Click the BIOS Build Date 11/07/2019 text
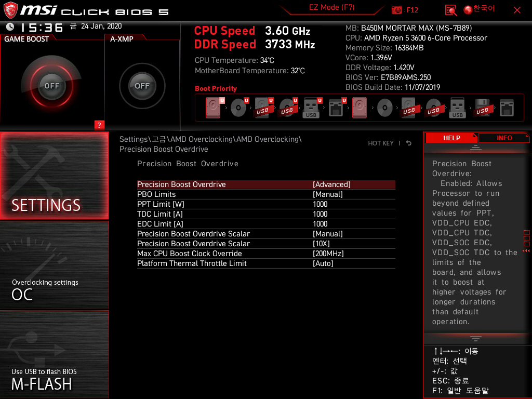 pyautogui.click(x=393, y=87)
